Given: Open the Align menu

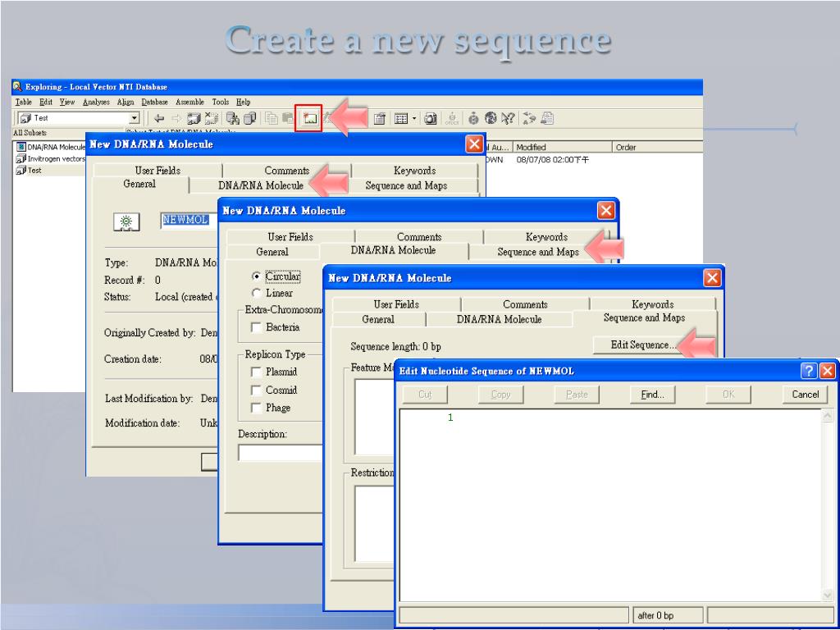Looking at the screenshot, I should [126, 102].
